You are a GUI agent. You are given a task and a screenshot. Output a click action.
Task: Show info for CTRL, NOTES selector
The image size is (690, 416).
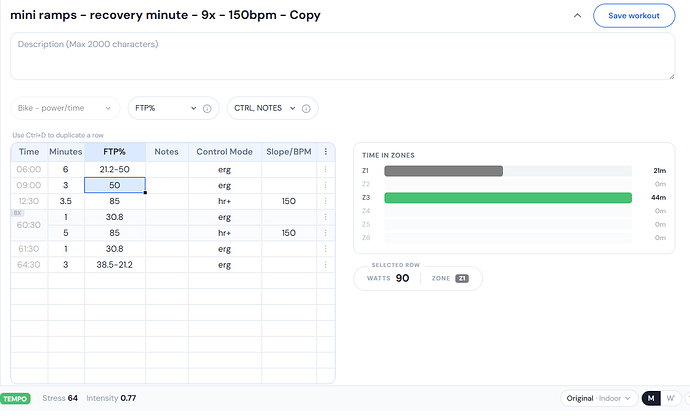[x=306, y=109]
